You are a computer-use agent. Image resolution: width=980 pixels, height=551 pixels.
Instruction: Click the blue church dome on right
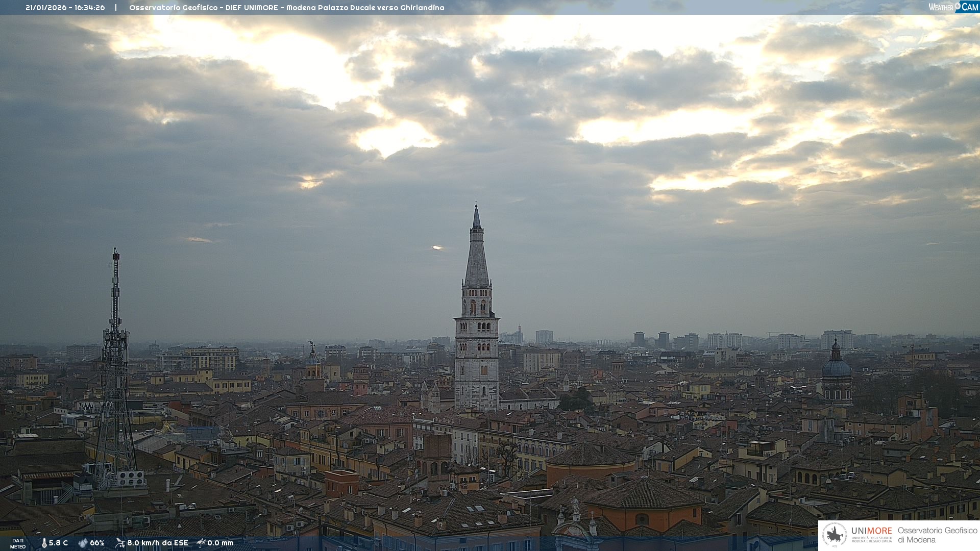point(836,367)
